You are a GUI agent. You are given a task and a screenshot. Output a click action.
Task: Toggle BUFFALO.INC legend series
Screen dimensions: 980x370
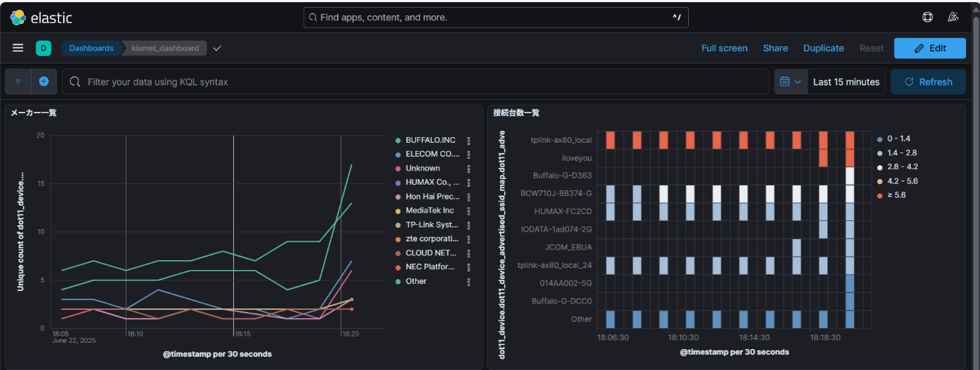pyautogui.click(x=430, y=141)
